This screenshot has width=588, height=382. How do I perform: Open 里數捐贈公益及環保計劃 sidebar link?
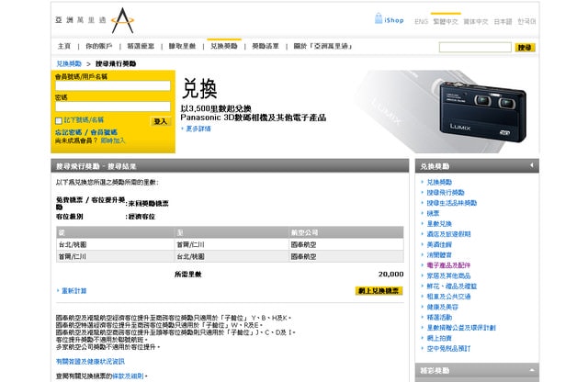(461, 328)
